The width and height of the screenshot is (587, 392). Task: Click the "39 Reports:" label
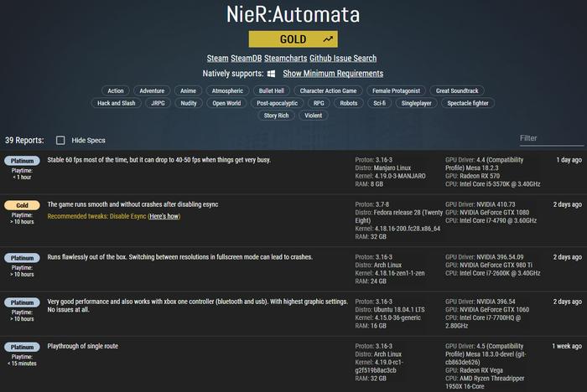[24, 140]
